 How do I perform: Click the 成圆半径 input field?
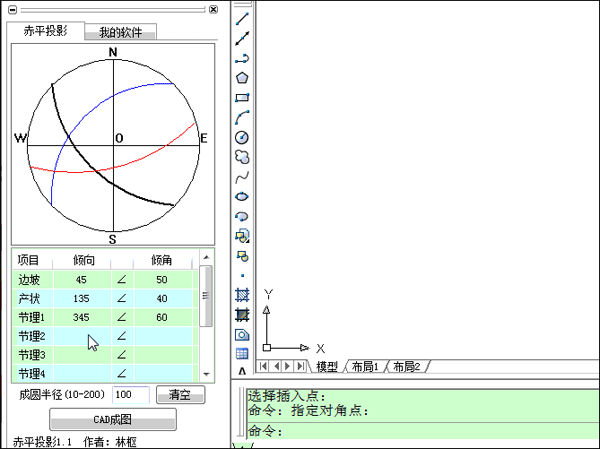click(130, 395)
